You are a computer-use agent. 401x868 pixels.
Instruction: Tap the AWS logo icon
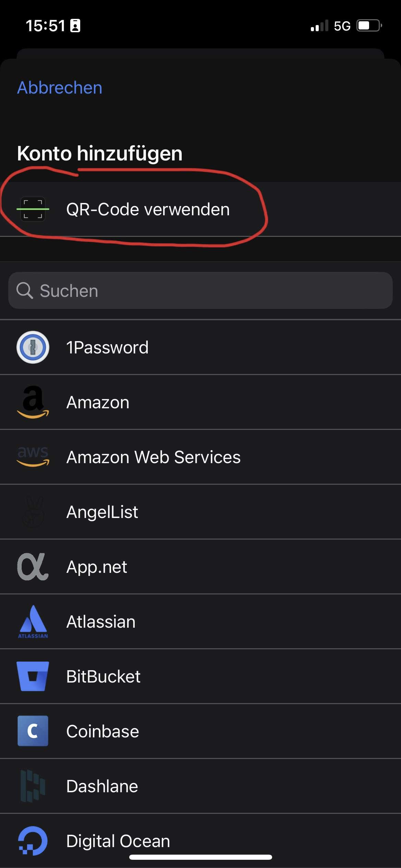pyautogui.click(x=33, y=457)
